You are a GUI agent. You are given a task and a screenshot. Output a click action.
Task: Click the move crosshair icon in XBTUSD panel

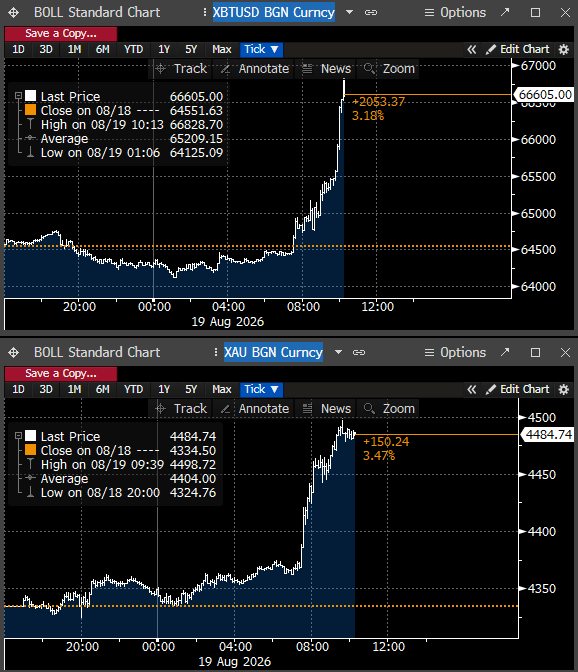coord(13,12)
